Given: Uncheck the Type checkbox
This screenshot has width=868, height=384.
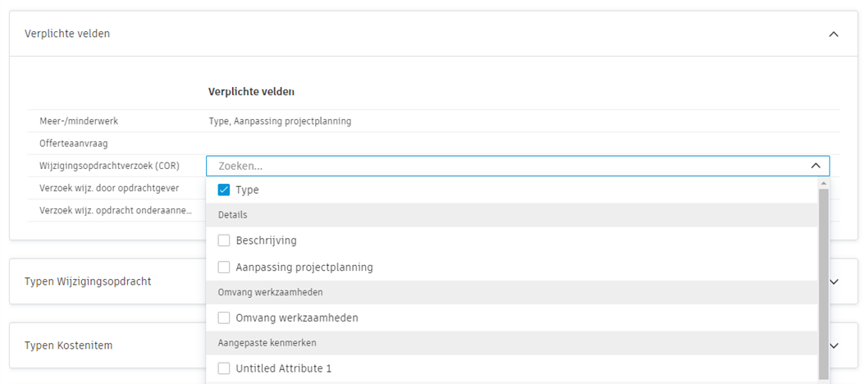Looking at the screenshot, I should point(224,190).
